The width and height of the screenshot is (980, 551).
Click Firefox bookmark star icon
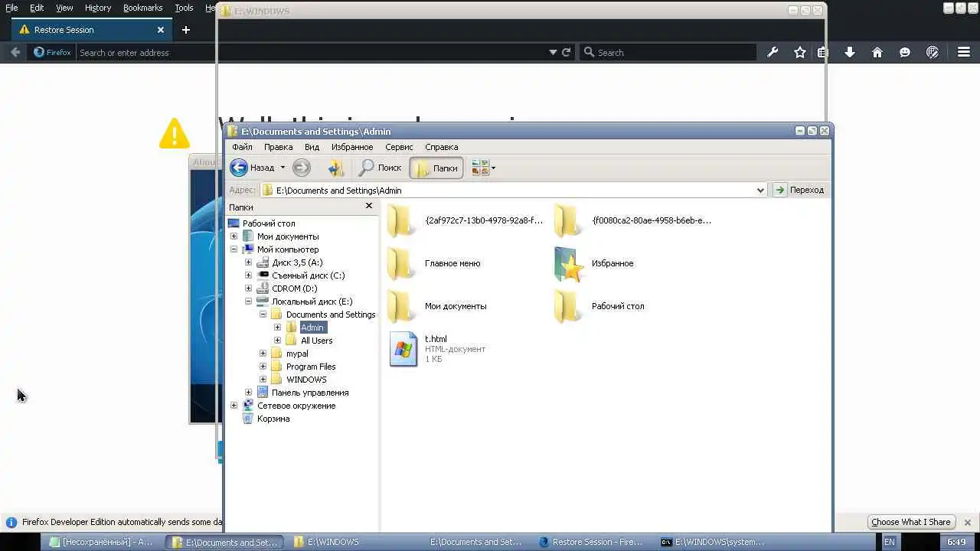800,52
